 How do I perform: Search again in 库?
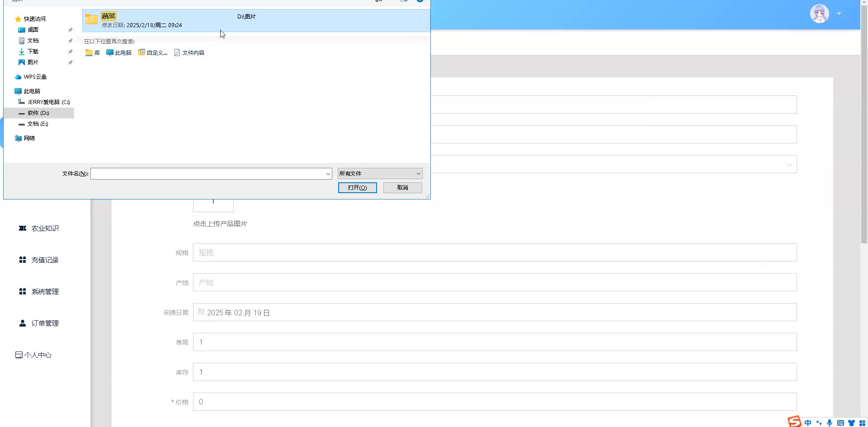(x=93, y=53)
